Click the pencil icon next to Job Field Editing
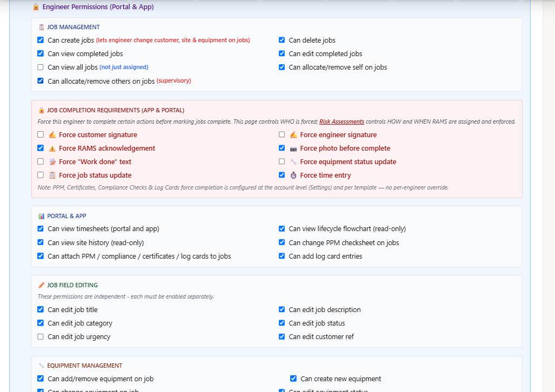Viewport: 555px width, 392px height. pos(42,285)
